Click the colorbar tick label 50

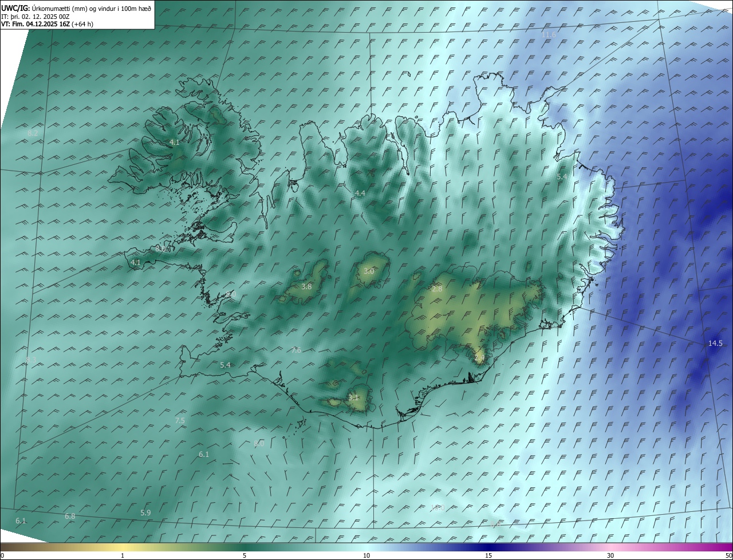pos(728,555)
